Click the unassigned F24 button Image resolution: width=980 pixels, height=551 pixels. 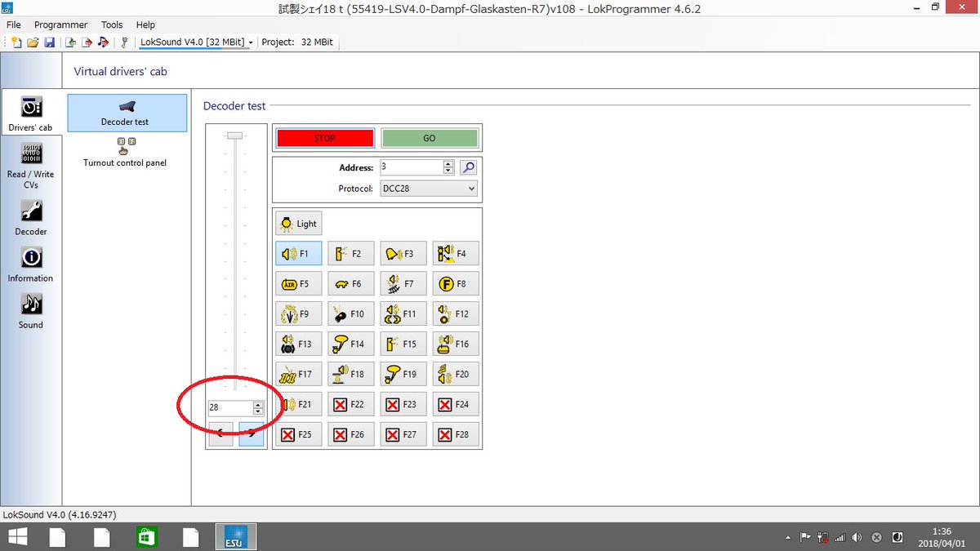456,405
